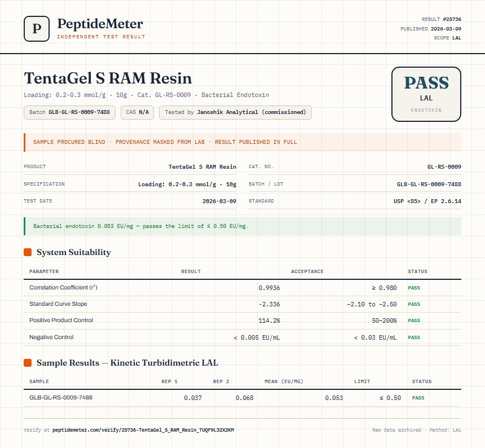Click the result < 0.005 EU/mL

257,337
